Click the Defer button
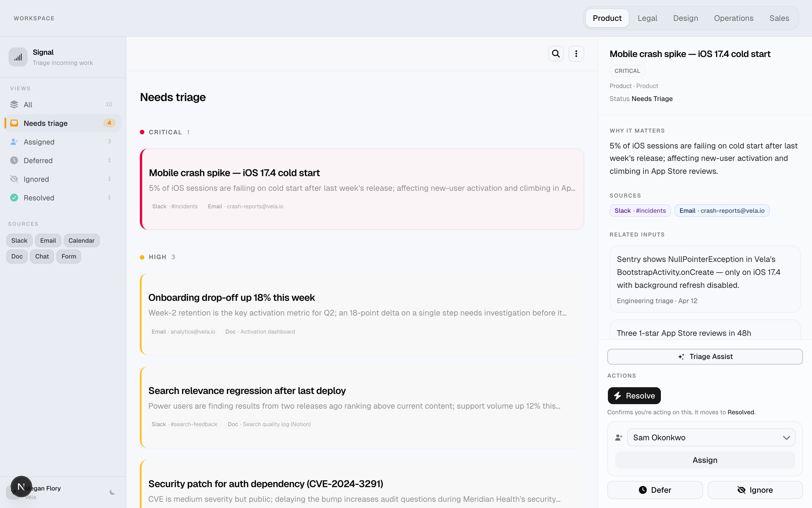Viewport: 812px width, 508px height. click(655, 490)
